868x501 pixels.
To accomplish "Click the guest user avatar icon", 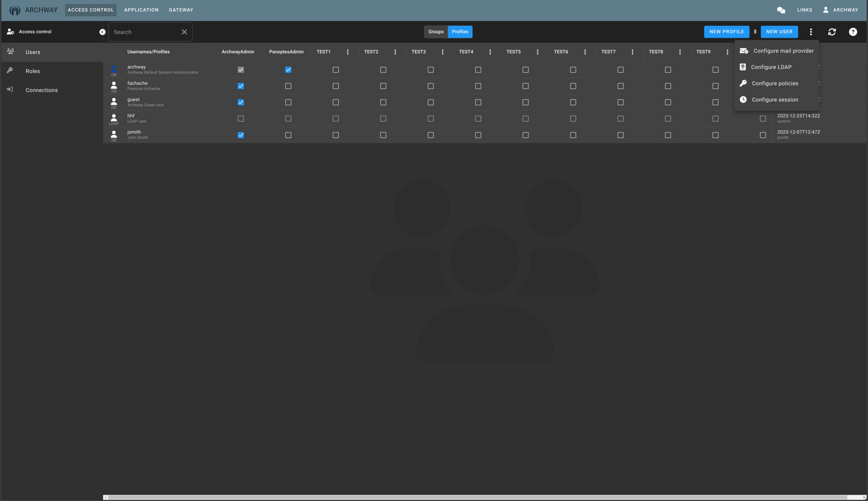I will [114, 101].
